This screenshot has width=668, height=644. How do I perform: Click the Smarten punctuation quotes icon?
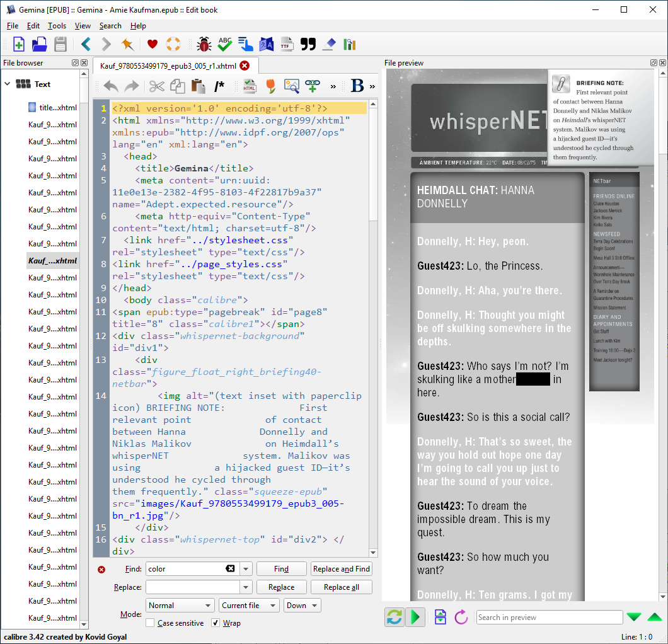click(x=308, y=44)
